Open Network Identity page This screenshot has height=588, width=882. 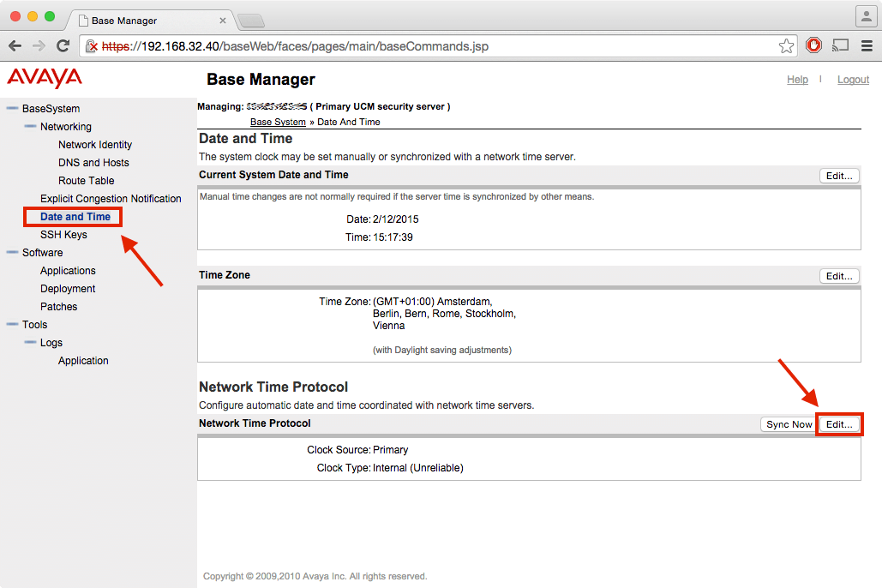click(x=95, y=145)
